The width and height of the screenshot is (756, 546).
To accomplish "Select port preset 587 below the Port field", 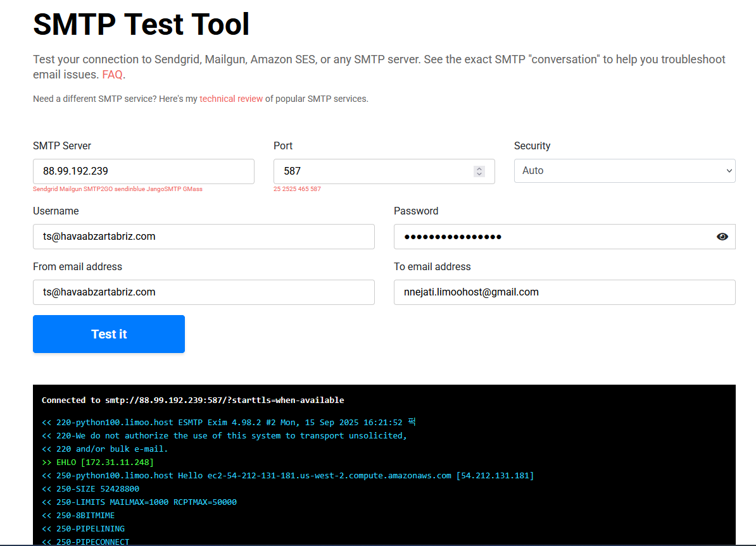I will (315, 189).
